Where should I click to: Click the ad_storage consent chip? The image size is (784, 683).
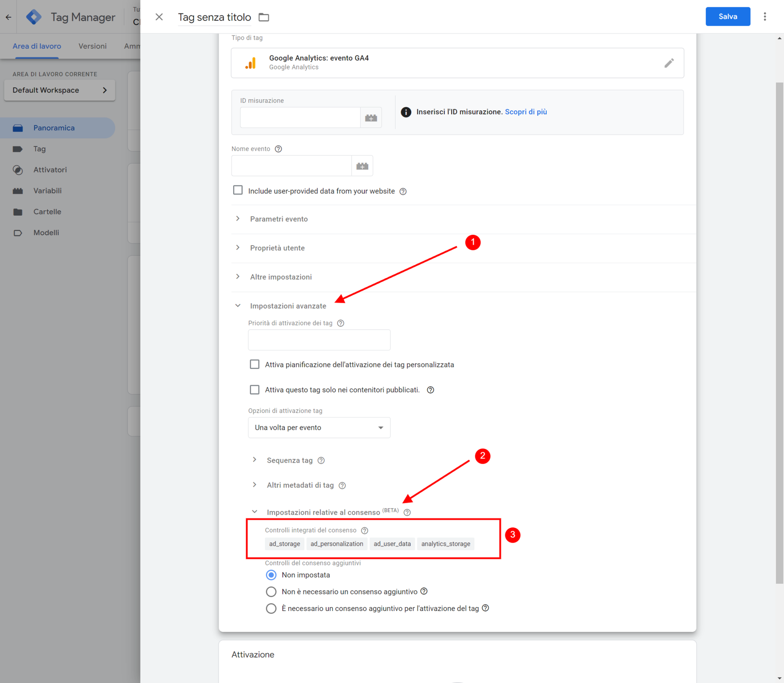click(285, 544)
